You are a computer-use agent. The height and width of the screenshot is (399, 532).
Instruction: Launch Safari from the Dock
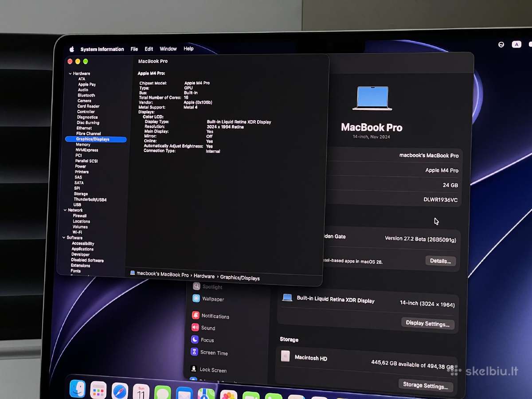[x=120, y=391]
